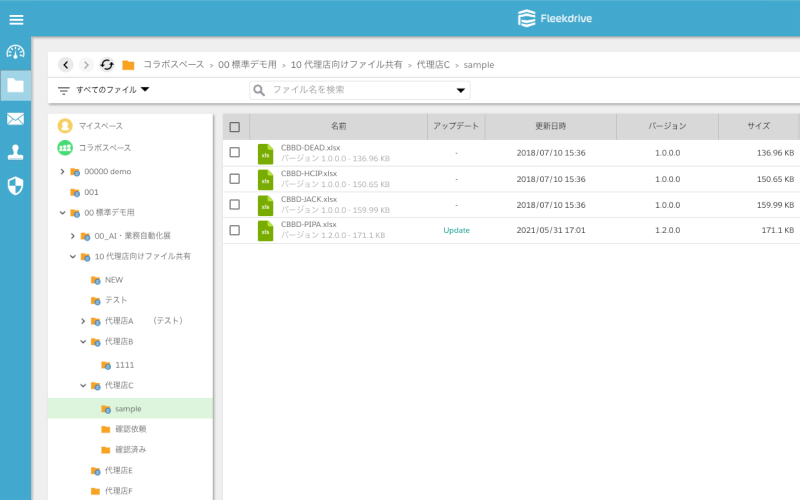
Task: Click the 代理店F folder icon
Action: click(95, 491)
